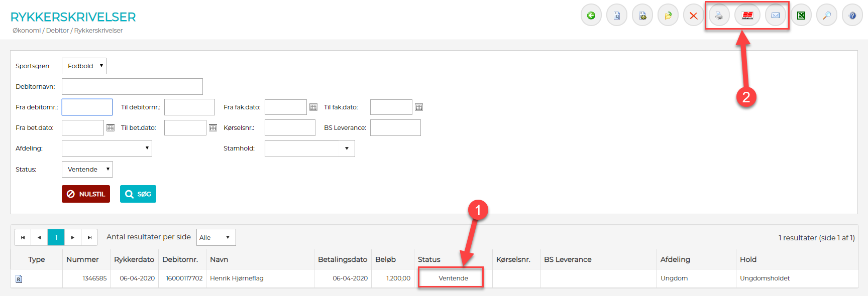The height and width of the screenshot is (296, 868).
Task: Sort table by Beløb column header
Action: pyautogui.click(x=385, y=259)
